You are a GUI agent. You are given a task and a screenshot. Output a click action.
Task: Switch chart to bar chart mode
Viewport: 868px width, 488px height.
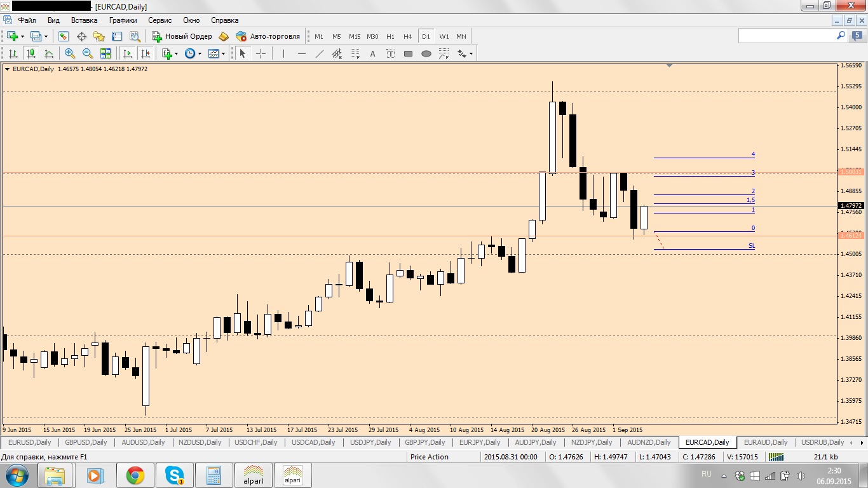click(x=12, y=54)
